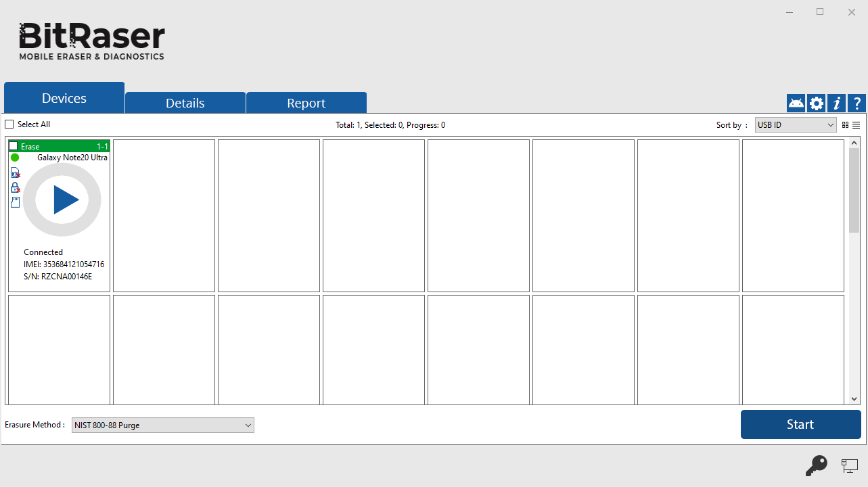Click the network monitor icon at bottom right
The image size is (868, 487).
[849, 465]
